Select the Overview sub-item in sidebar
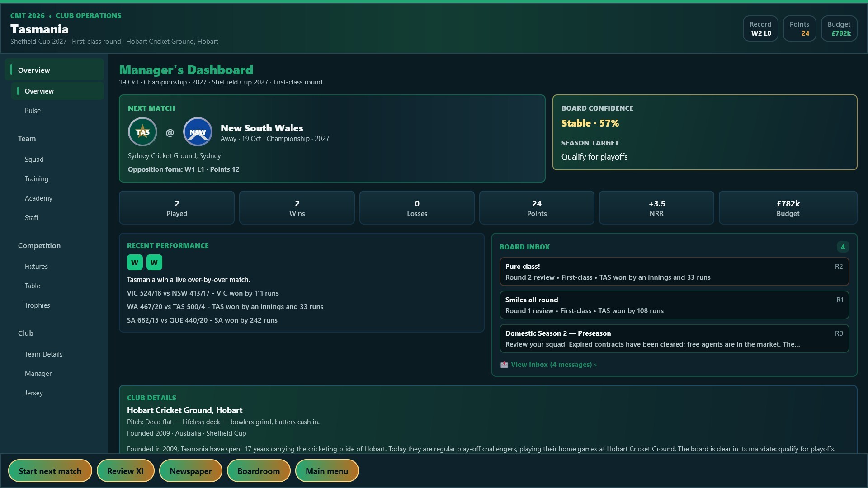The height and width of the screenshot is (488, 868). point(57,91)
